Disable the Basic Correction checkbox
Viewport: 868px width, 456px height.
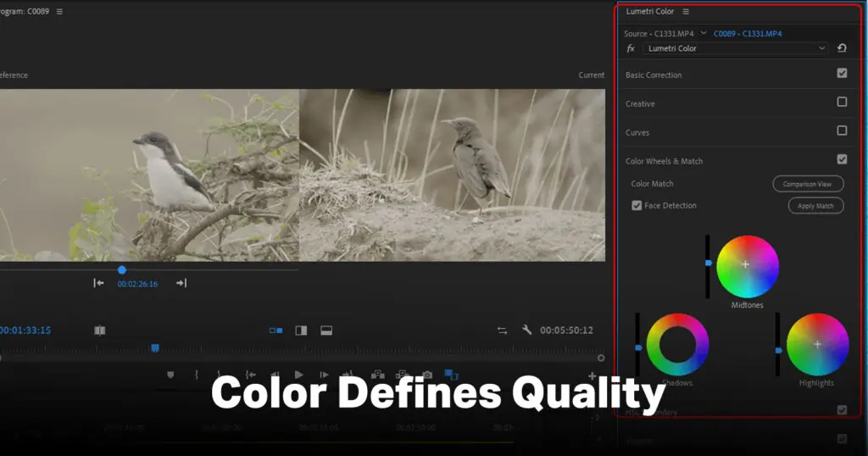[842, 74]
